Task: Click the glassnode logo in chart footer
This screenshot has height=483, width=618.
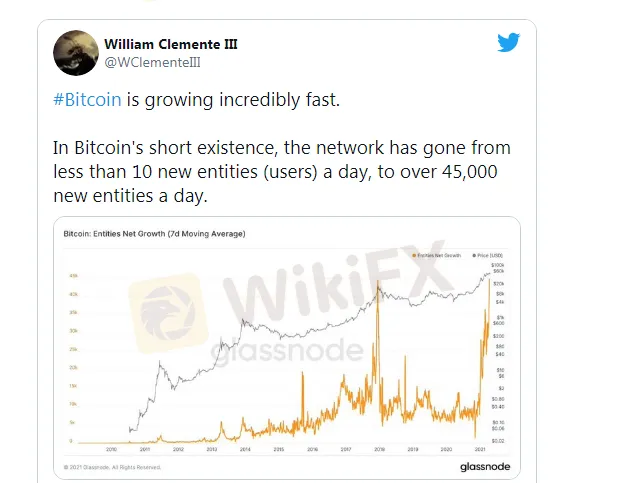Action: [x=485, y=467]
